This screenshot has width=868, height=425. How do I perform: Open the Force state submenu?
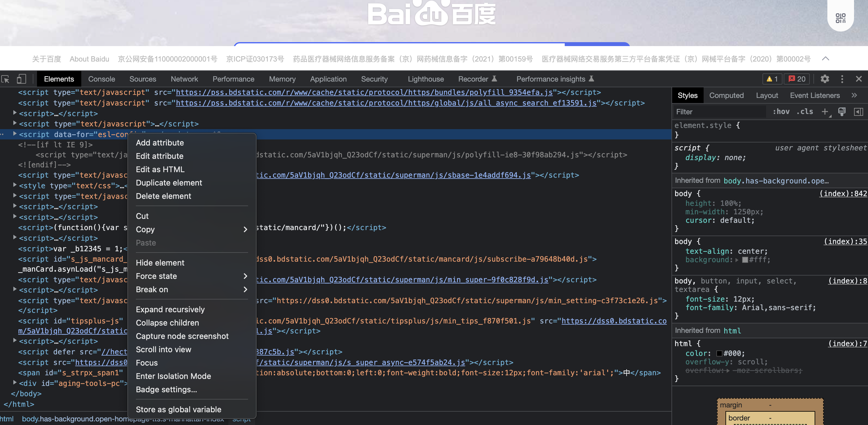[156, 276]
